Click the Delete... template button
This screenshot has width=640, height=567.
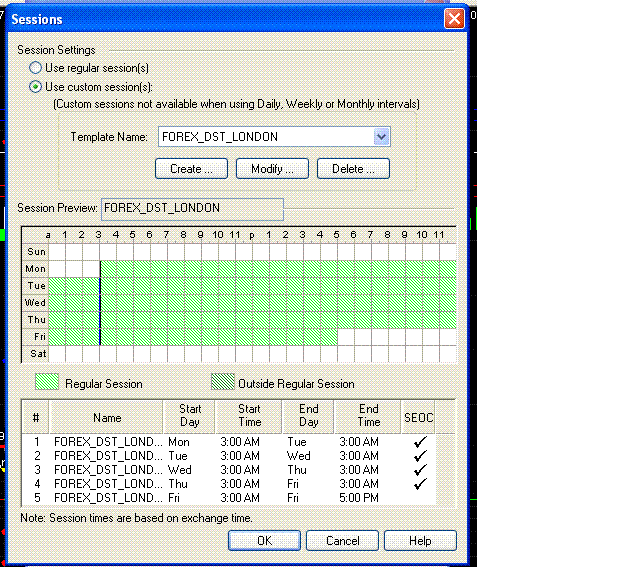pos(353,169)
